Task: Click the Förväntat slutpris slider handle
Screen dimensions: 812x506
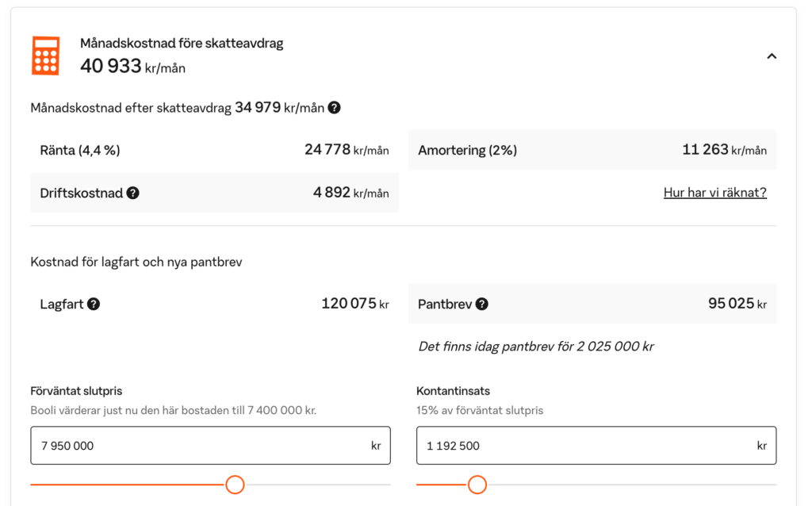Action: point(235,485)
